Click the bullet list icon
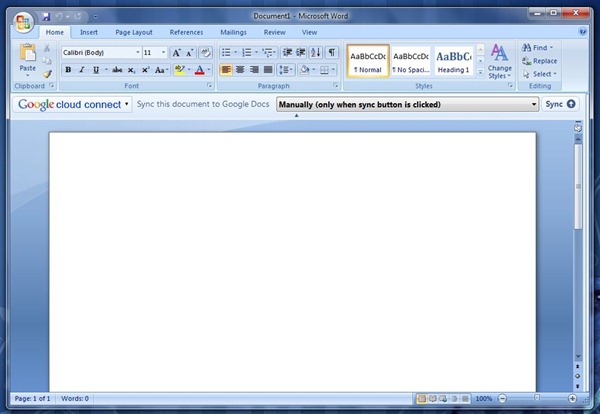This screenshot has height=414, width=600. [x=227, y=52]
